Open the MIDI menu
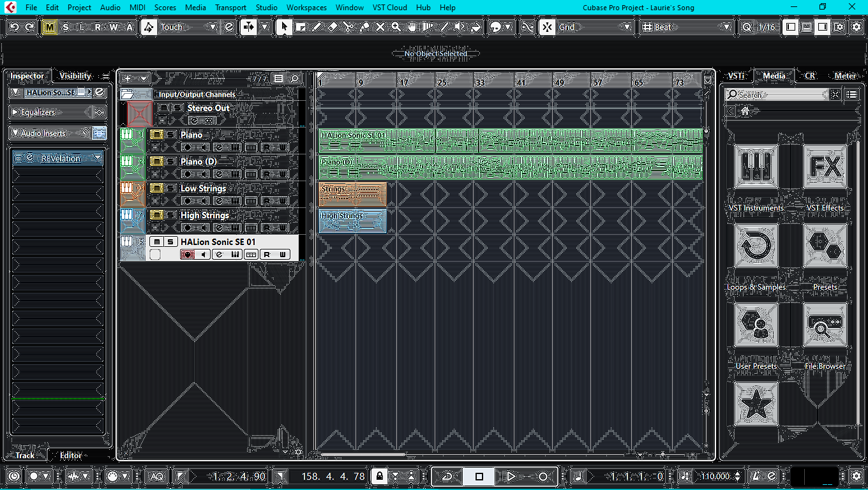Viewport: 868px width, 490px height. click(137, 7)
